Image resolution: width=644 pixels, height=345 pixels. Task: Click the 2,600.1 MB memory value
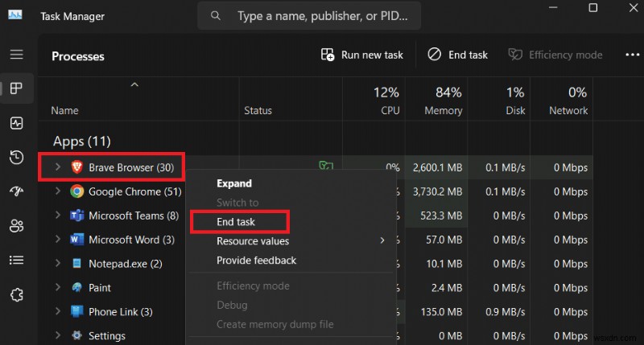437,167
